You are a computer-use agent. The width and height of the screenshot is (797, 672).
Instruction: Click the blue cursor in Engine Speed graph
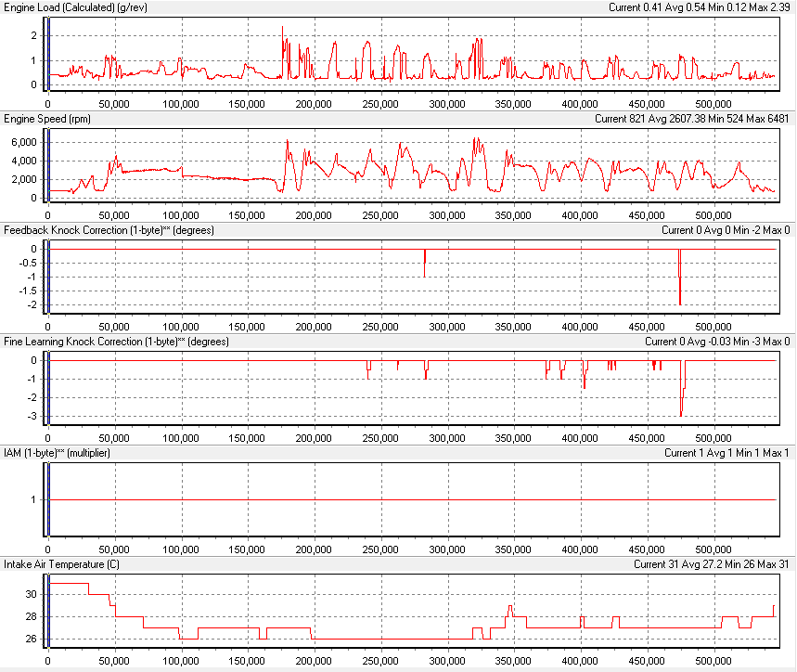tap(47, 164)
